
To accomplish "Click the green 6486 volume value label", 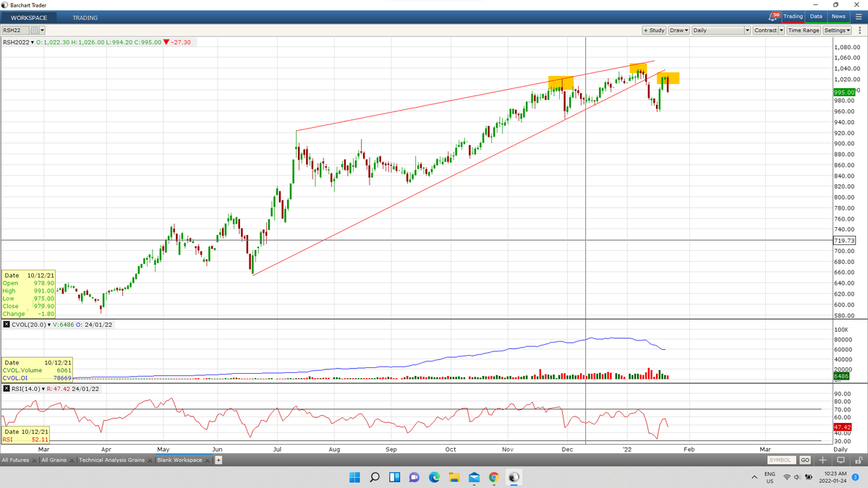I will click(x=841, y=376).
